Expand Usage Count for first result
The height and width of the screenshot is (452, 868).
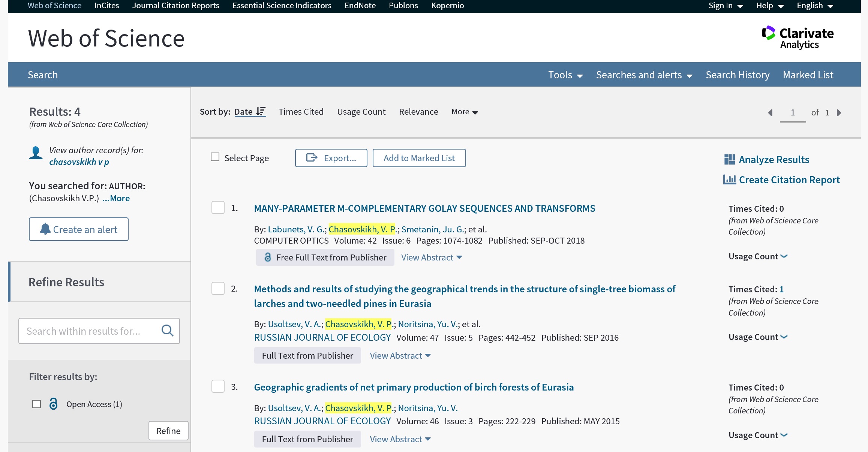[x=758, y=256]
